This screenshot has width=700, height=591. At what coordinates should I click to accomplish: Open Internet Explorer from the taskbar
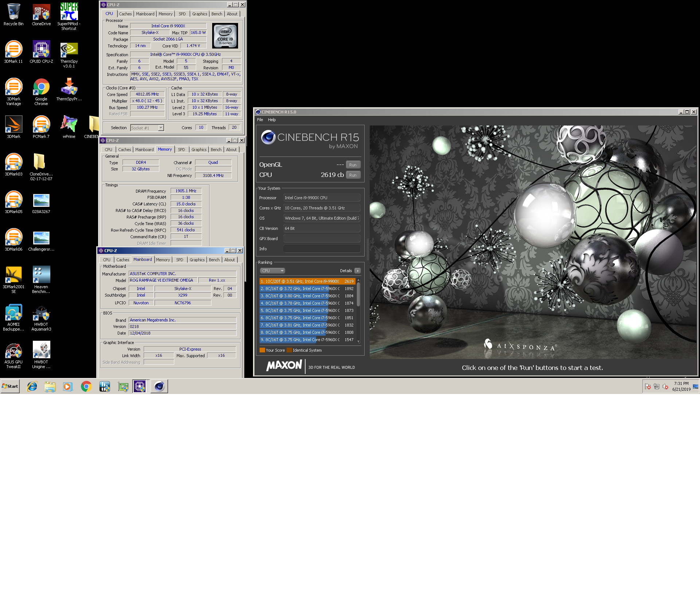pyautogui.click(x=32, y=386)
